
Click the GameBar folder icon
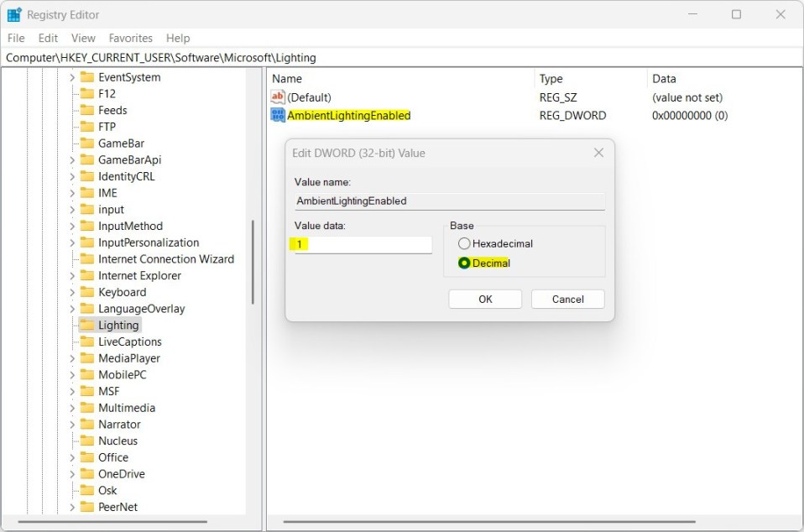[x=87, y=143]
